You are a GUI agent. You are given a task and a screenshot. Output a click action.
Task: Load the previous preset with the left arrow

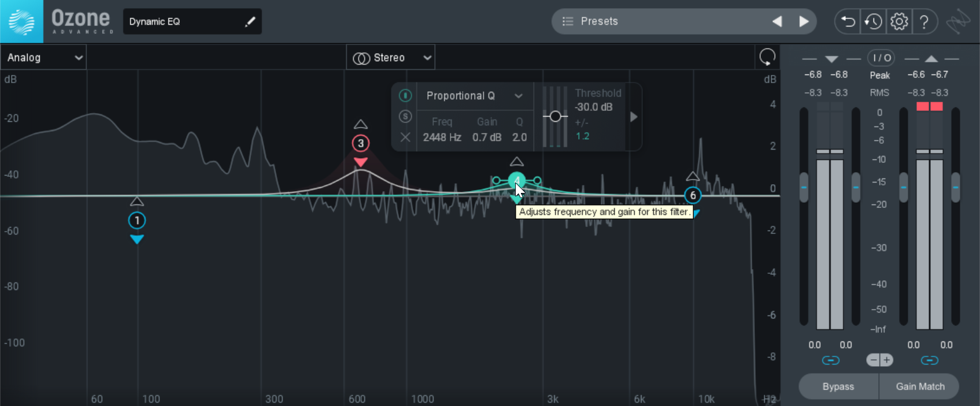(777, 21)
